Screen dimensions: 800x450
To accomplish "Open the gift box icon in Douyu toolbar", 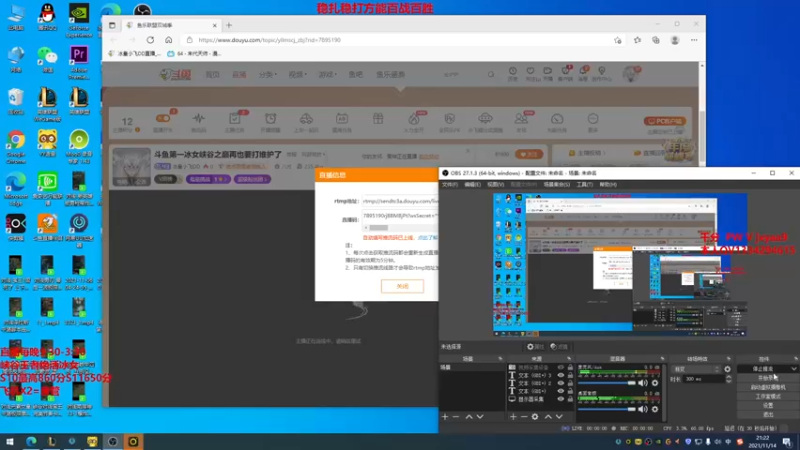I will click(378, 119).
